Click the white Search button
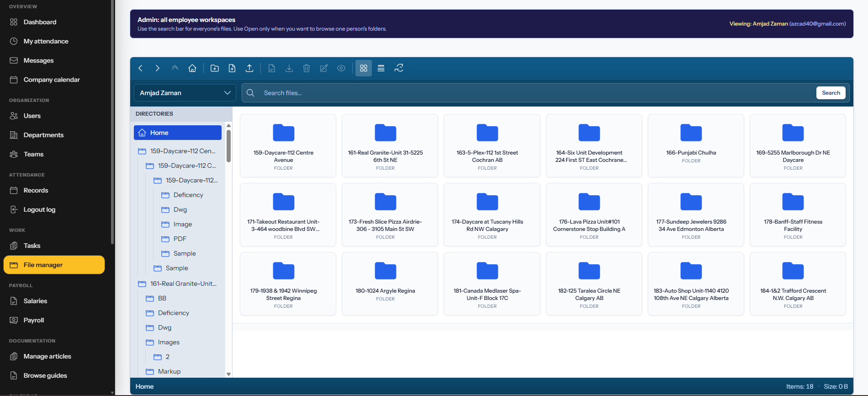 click(x=831, y=93)
